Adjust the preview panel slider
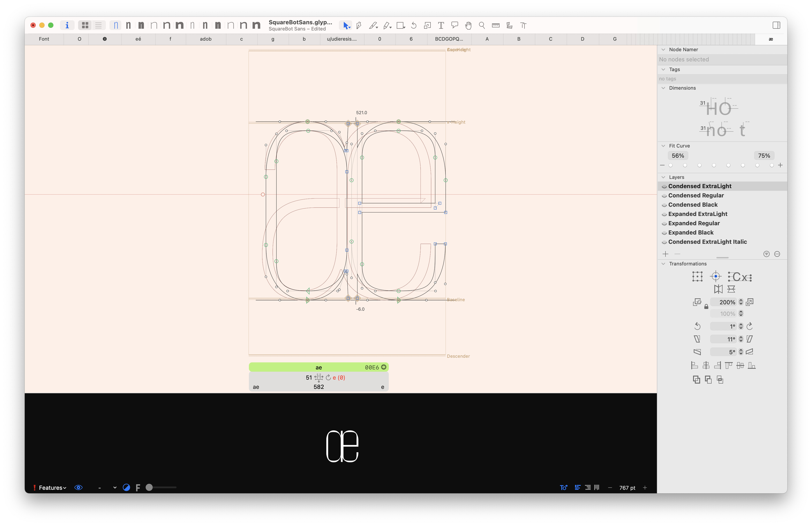Image resolution: width=812 pixels, height=526 pixels. 149,487
